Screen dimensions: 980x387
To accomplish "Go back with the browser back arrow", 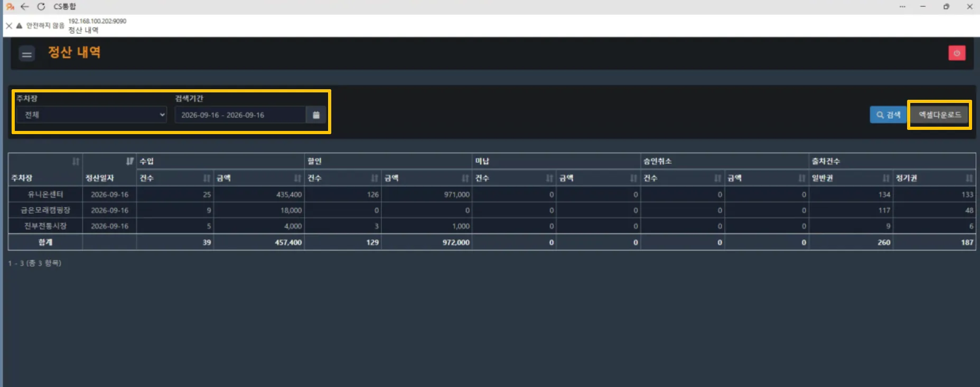I will (25, 6).
